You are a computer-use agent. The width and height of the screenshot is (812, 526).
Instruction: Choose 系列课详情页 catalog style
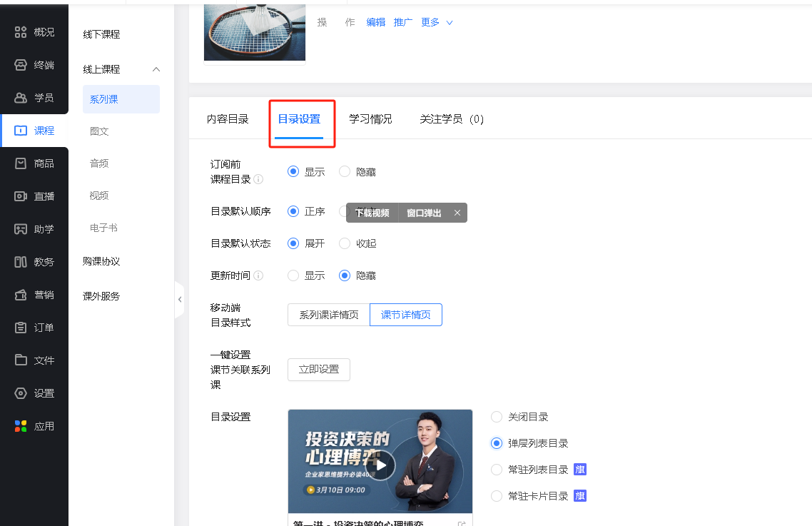pos(329,315)
